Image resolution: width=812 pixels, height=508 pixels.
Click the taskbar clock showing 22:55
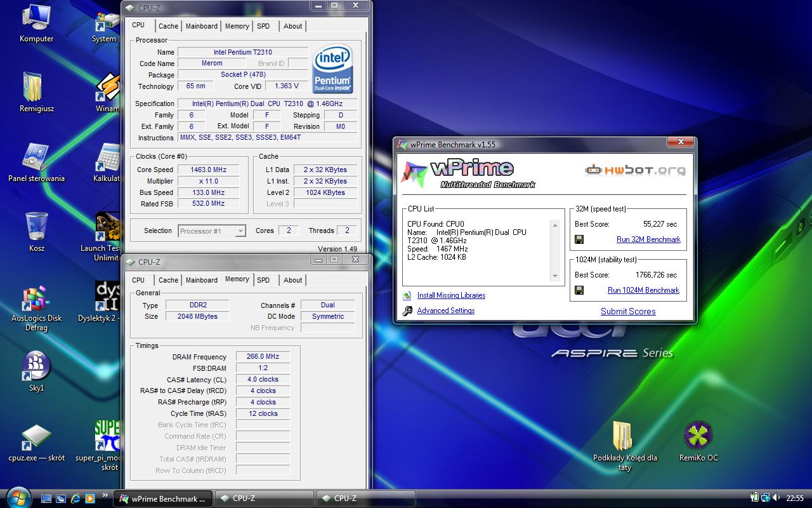795,498
